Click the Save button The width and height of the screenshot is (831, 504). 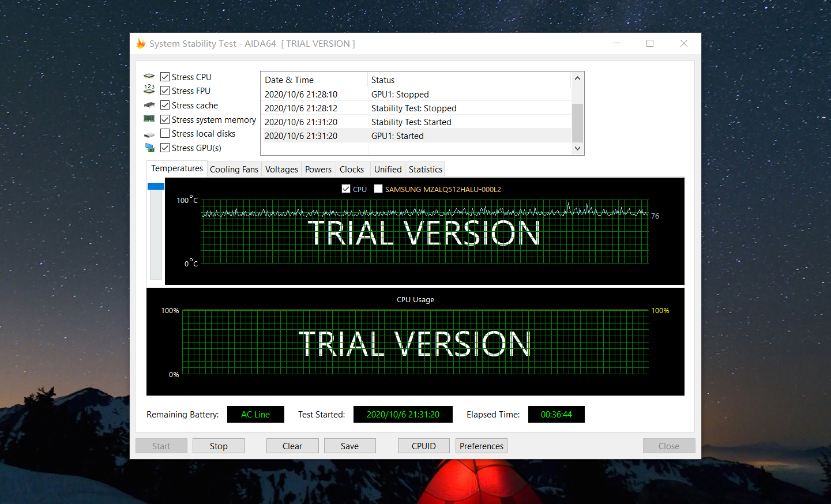349,446
